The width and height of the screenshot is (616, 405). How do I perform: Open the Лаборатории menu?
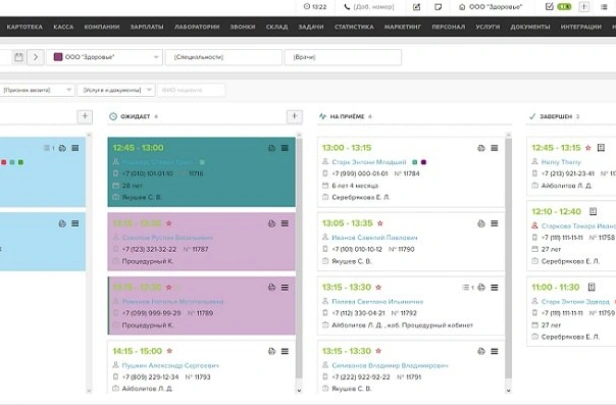pos(196,27)
